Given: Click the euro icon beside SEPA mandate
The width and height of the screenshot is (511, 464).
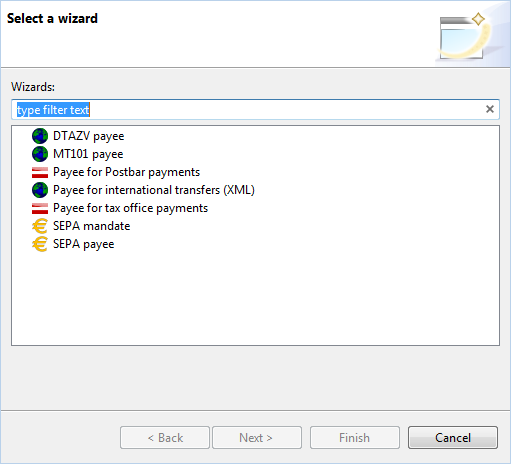Looking at the screenshot, I should [40, 226].
